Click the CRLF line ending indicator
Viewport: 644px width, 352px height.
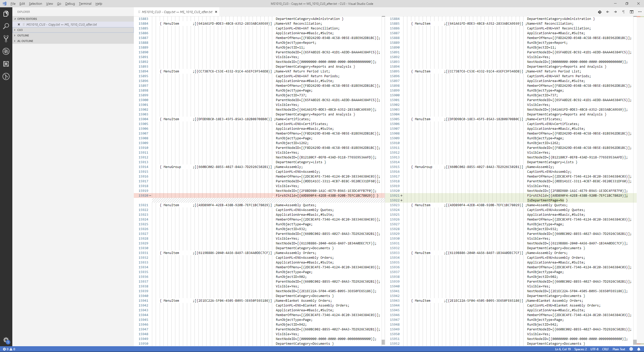[605, 349]
